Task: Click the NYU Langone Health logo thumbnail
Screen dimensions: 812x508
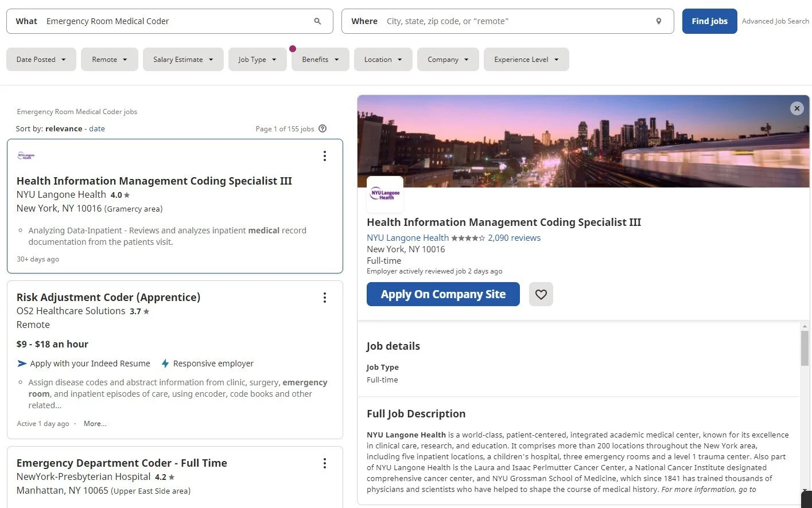Action: (384, 194)
